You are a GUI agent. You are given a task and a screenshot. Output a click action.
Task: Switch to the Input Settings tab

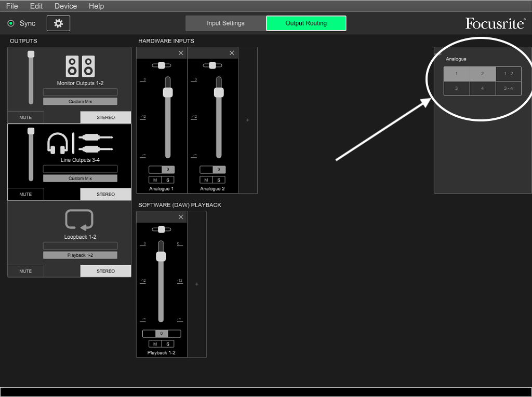tap(225, 23)
